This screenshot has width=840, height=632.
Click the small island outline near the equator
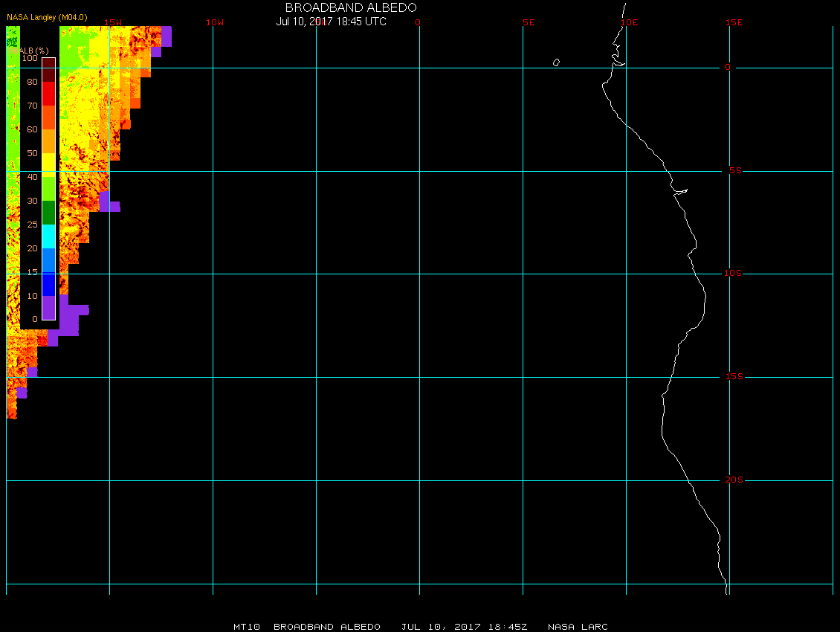click(x=557, y=62)
